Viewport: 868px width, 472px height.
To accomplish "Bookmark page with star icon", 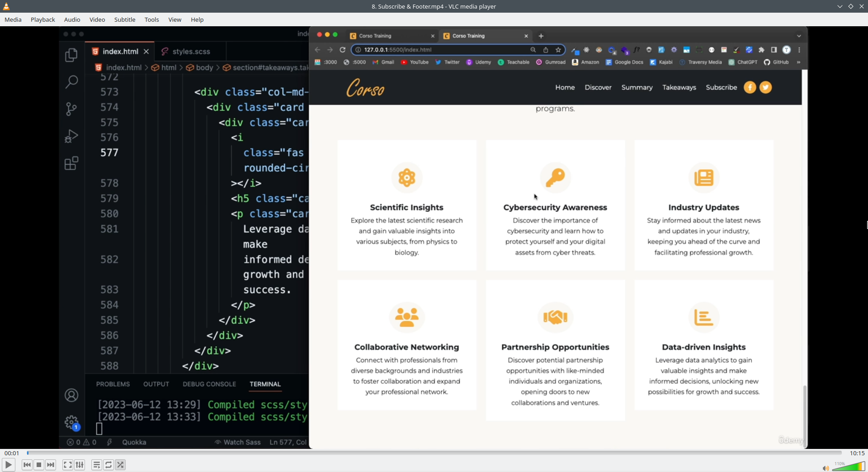I will (x=558, y=50).
